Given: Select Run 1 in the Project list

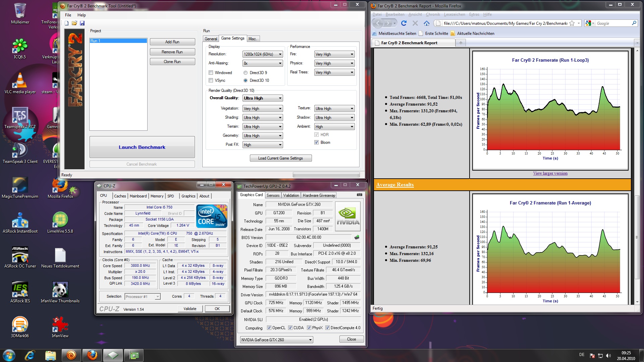Looking at the screenshot, I should pos(118,41).
